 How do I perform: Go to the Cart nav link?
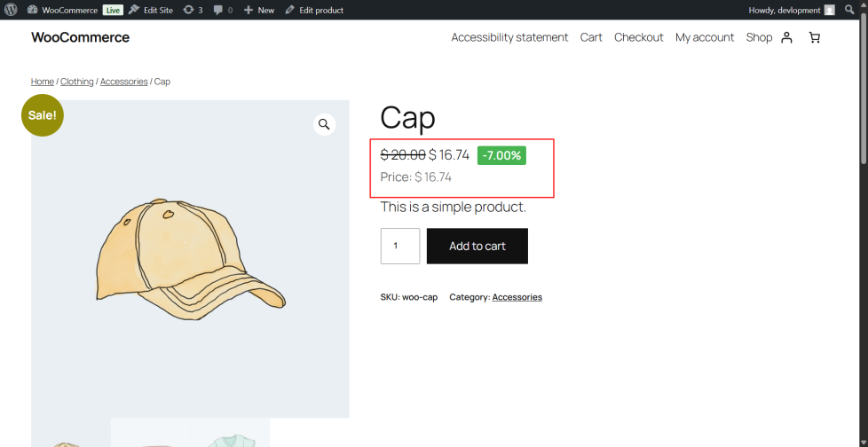pyautogui.click(x=591, y=37)
